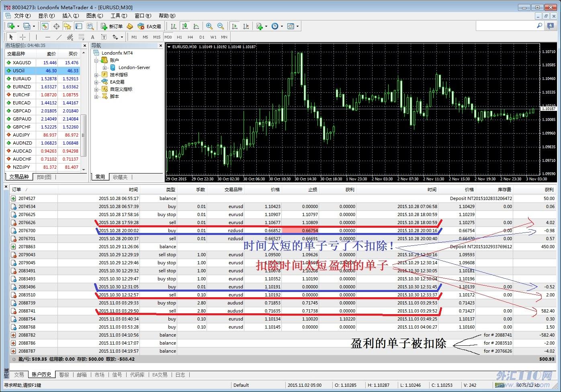Select XAGUSD in market watch
This screenshot has height=392, width=561.
tap(43, 63)
